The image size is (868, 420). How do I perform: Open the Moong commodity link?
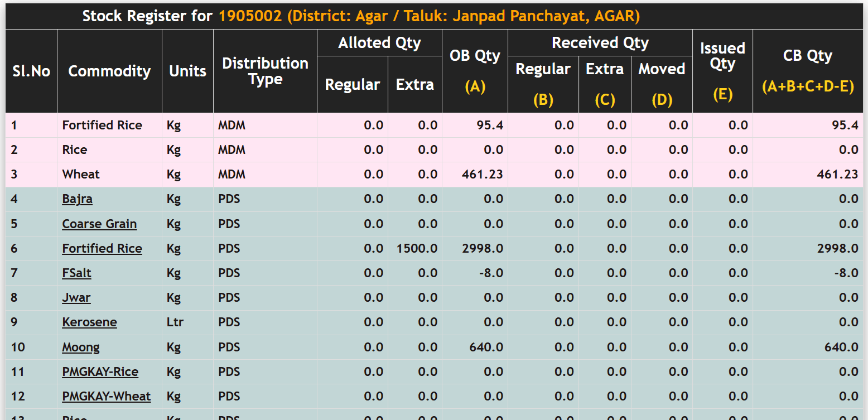[x=81, y=347]
